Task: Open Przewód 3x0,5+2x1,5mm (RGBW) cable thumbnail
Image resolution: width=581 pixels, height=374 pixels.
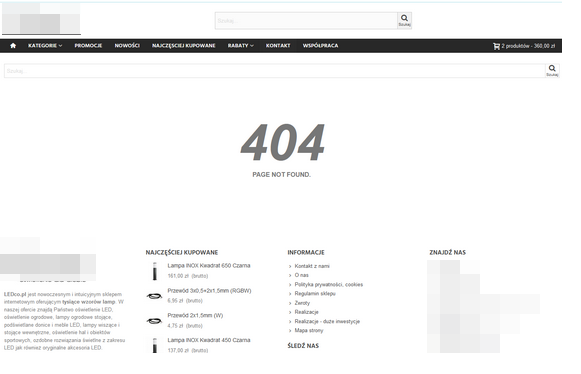Action: coord(155,296)
